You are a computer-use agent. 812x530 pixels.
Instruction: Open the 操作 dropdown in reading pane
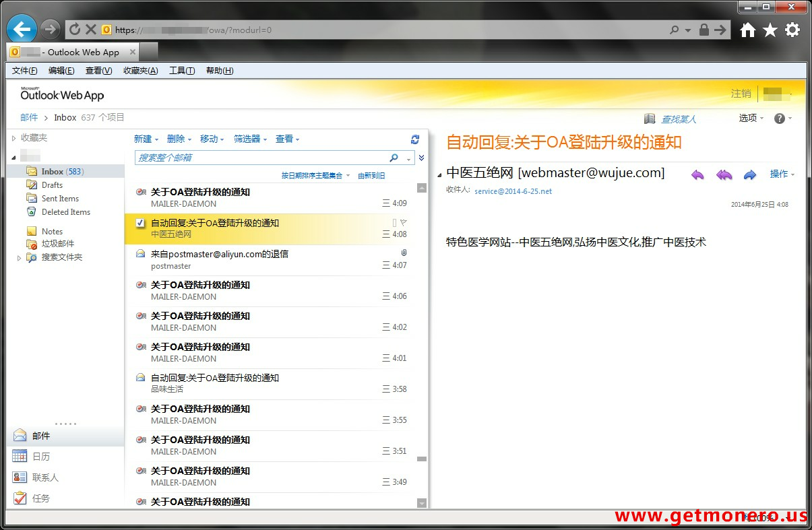[782, 174]
